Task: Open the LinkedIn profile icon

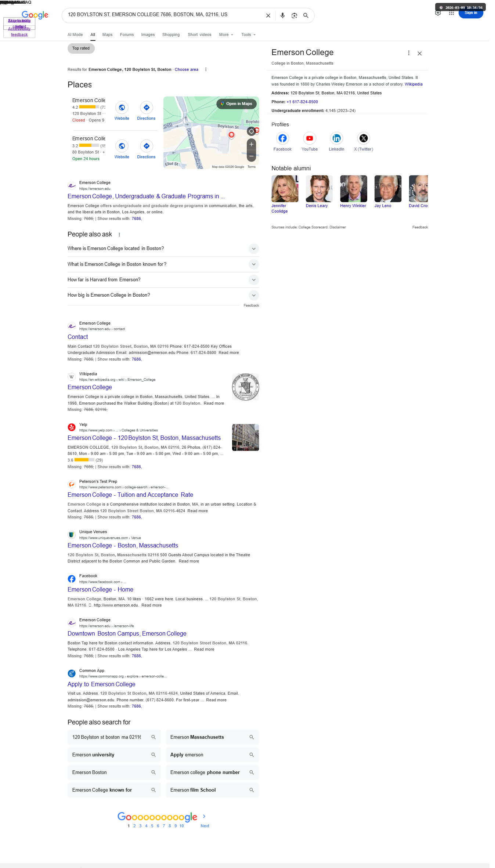Action: coord(336,138)
